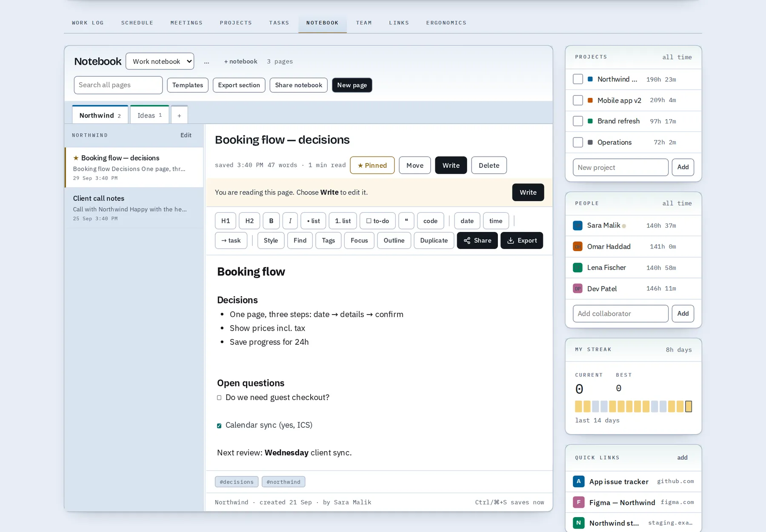The width and height of the screenshot is (766, 532).
Task: Open Templates
Action: point(188,85)
